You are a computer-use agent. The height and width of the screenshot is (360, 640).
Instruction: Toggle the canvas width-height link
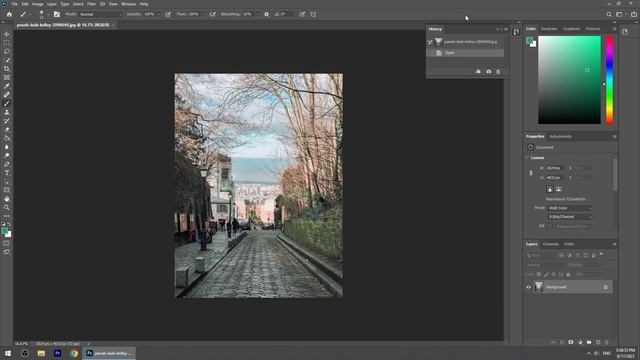click(531, 173)
